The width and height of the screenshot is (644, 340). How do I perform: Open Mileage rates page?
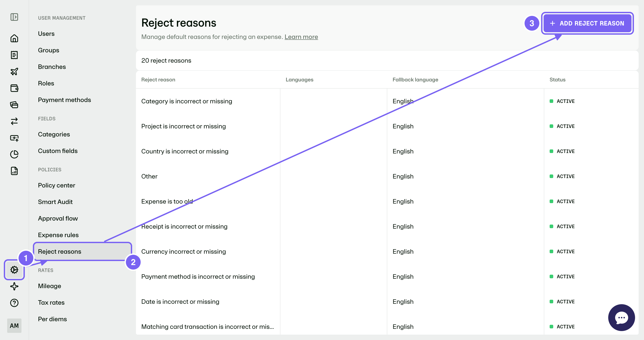coord(49,286)
